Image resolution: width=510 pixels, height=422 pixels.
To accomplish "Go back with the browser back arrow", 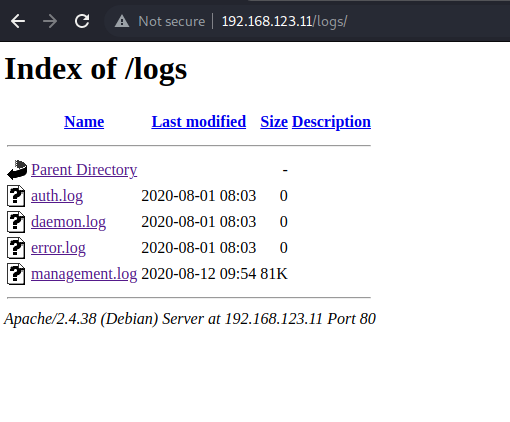I will (18, 21).
